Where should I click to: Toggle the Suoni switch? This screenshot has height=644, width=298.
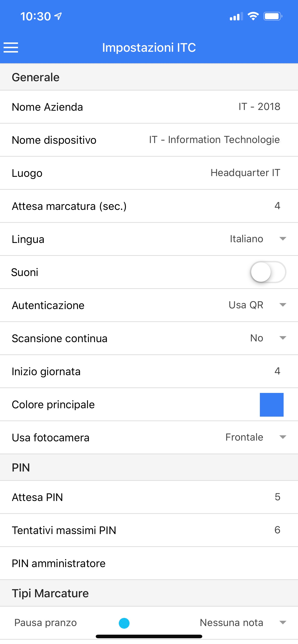pyautogui.click(x=268, y=272)
